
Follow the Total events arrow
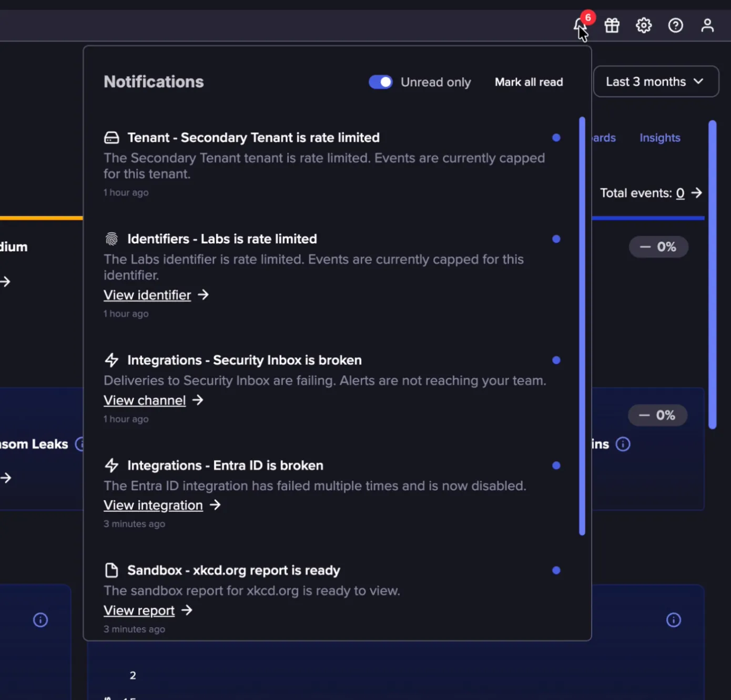(x=697, y=193)
